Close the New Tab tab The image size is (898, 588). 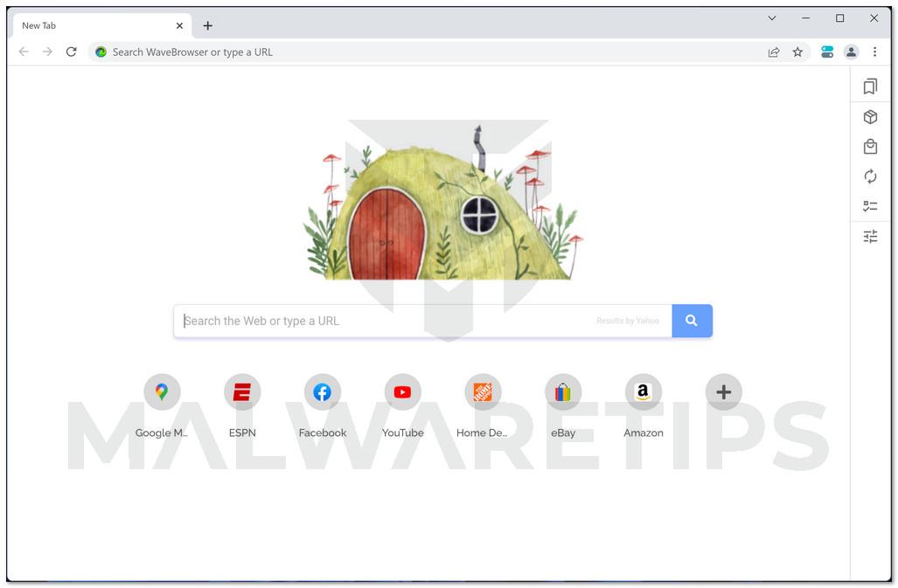pyautogui.click(x=179, y=25)
